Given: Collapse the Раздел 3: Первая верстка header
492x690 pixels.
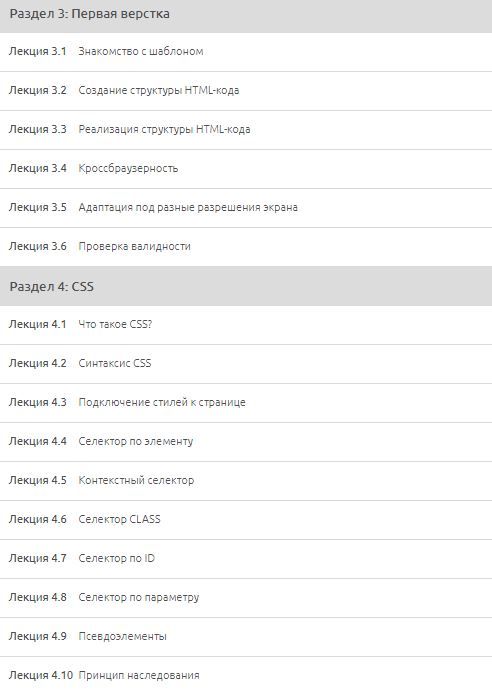Looking at the screenshot, I should [x=246, y=16].
